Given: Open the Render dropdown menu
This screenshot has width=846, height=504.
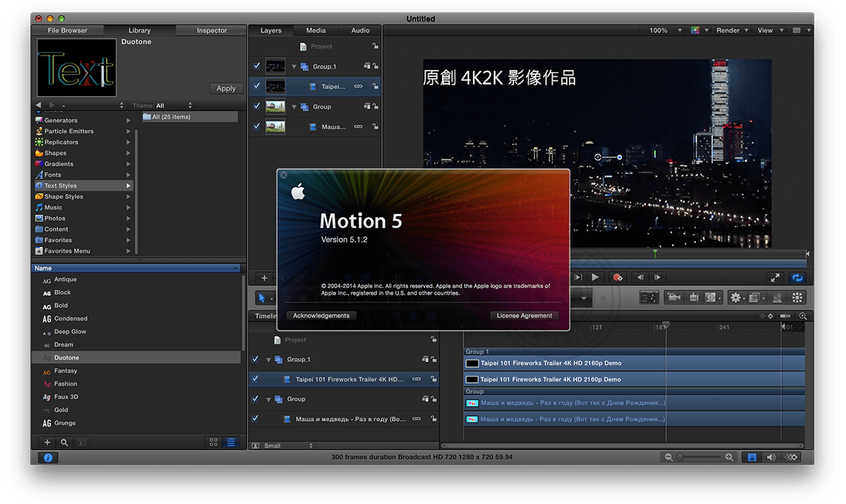Looking at the screenshot, I should [x=732, y=30].
